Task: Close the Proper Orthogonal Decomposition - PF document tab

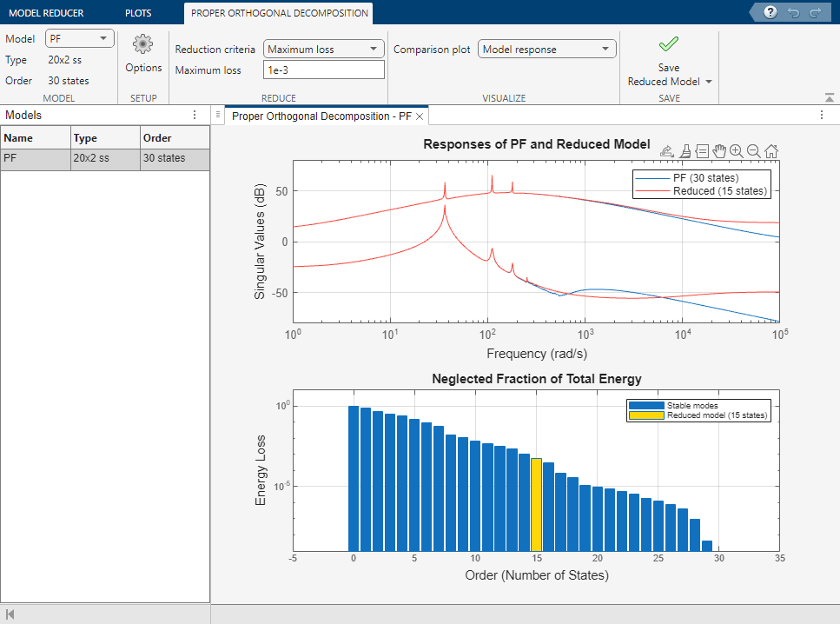Action: point(420,116)
